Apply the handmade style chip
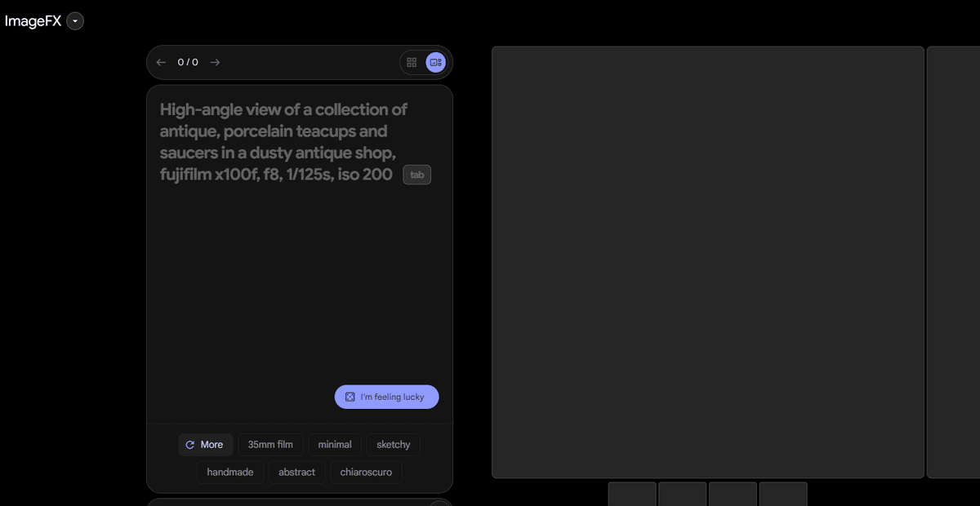Viewport: 980px width, 506px height. 230,473
